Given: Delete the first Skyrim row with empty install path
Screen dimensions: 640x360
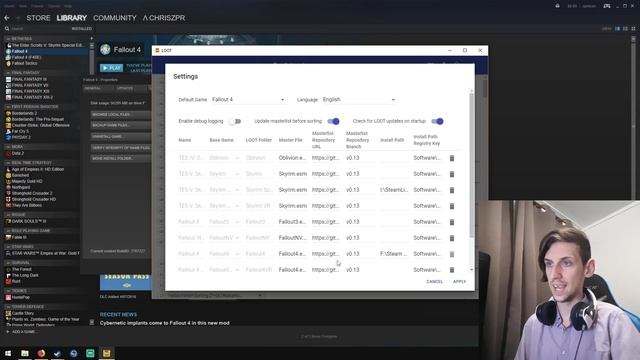Looking at the screenshot, I should point(452,174).
